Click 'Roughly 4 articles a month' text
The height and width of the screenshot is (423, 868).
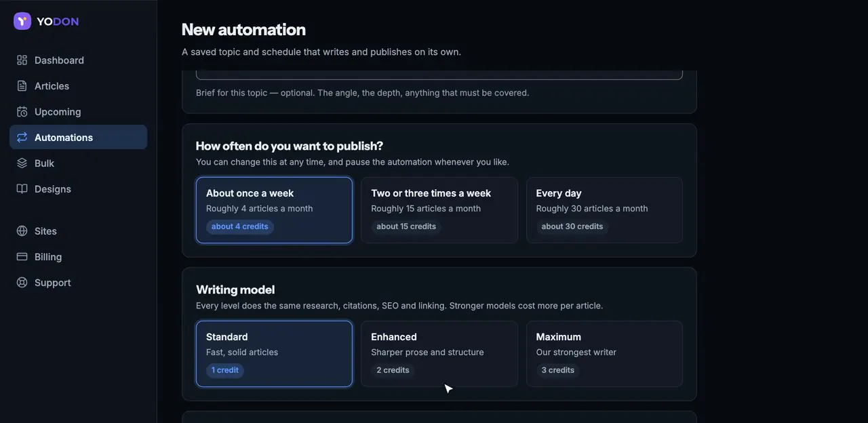click(x=260, y=209)
